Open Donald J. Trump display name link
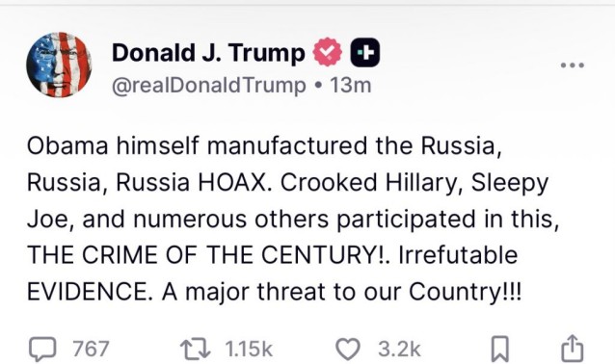The image size is (615, 364). click(208, 53)
